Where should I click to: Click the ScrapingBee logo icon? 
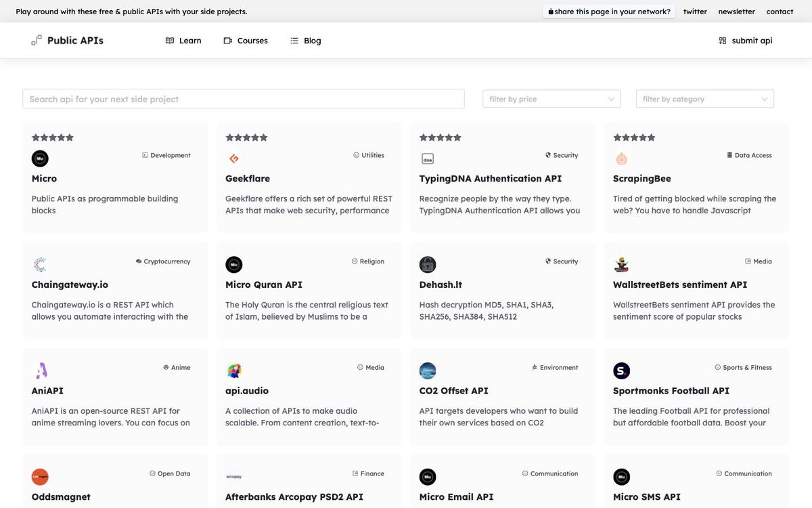[x=621, y=158]
